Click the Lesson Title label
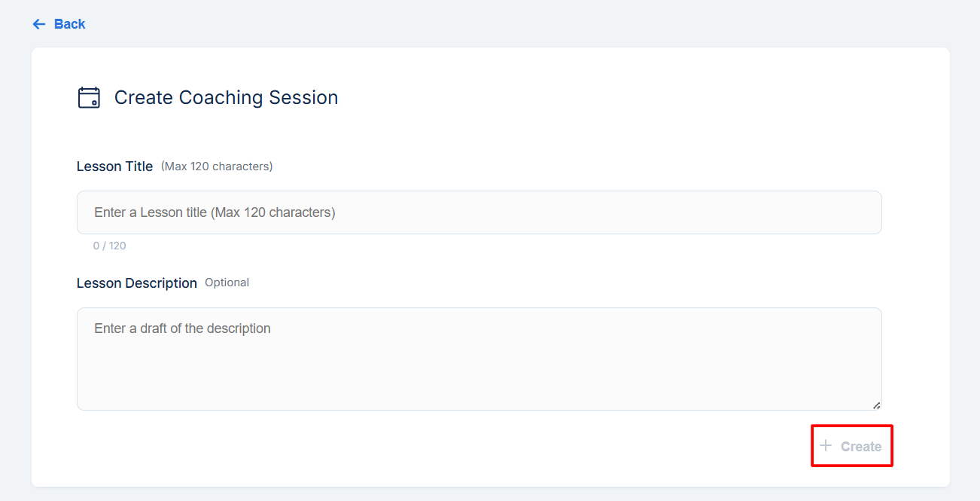Image resolution: width=980 pixels, height=501 pixels. click(x=114, y=166)
